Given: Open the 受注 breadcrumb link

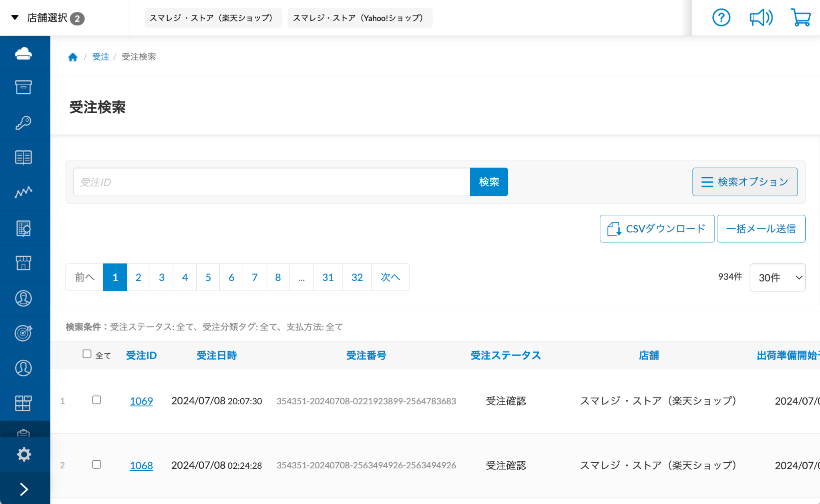Looking at the screenshot, I should [100, 57].
